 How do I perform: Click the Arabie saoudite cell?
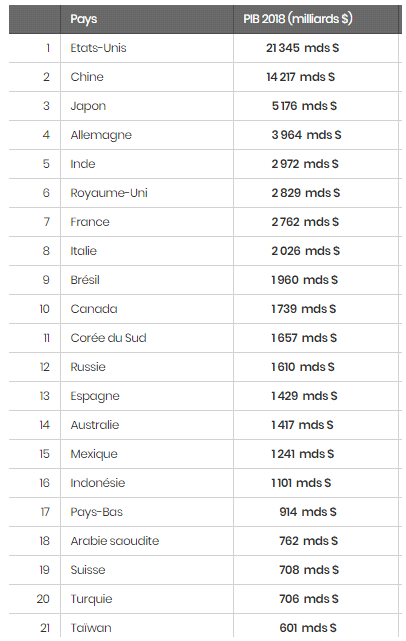[115, 541]
